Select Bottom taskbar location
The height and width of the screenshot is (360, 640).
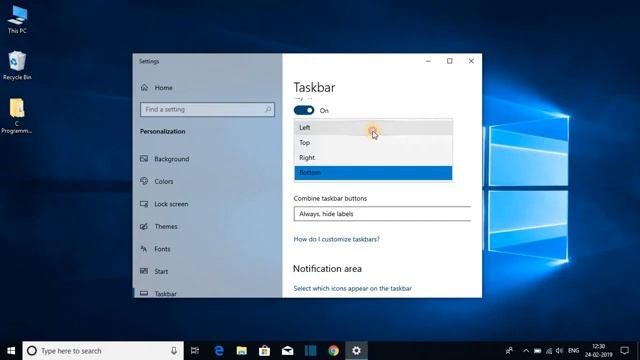(x=373, y=173)
